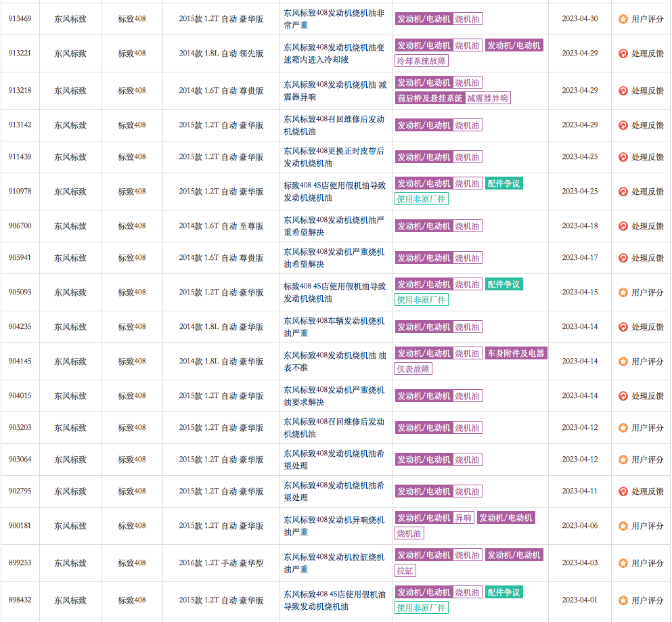The width and height of the screenshot is (672, 622).
Task: Open complaint 烧机油严重希望解决 in row 906700
Action: click(x=334, y=226)
